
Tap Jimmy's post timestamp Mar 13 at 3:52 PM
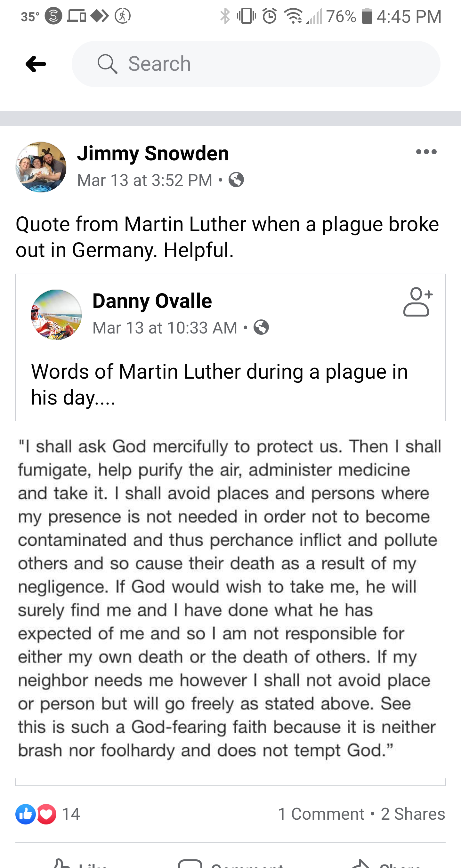145,180
